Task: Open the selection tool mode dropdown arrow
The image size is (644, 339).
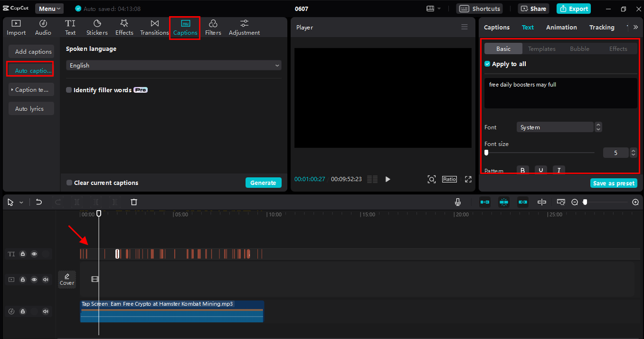Action: [21, 202]
